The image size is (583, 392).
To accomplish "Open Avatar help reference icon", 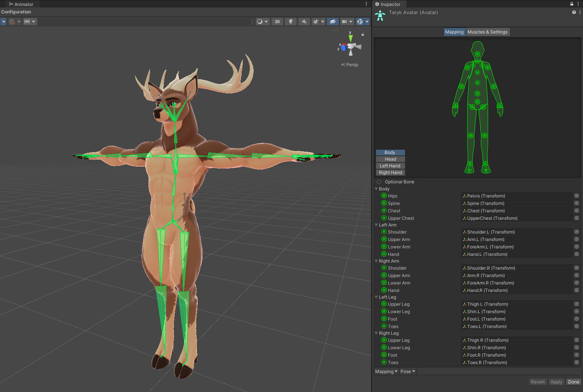I will tap(574, 12).
